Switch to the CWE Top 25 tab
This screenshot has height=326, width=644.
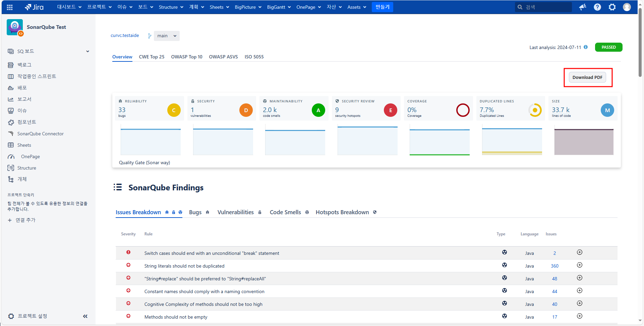tap(152, 57)
